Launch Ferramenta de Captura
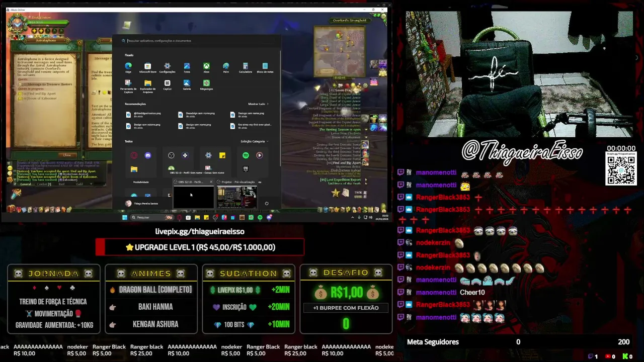Image resolution: width=644 pixels, height=362 pixels. point(128,85)
